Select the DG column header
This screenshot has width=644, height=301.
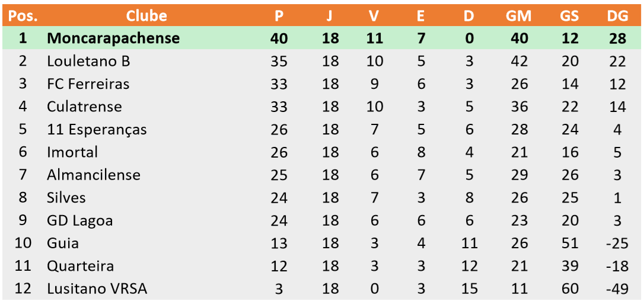(x=618, y=16)
